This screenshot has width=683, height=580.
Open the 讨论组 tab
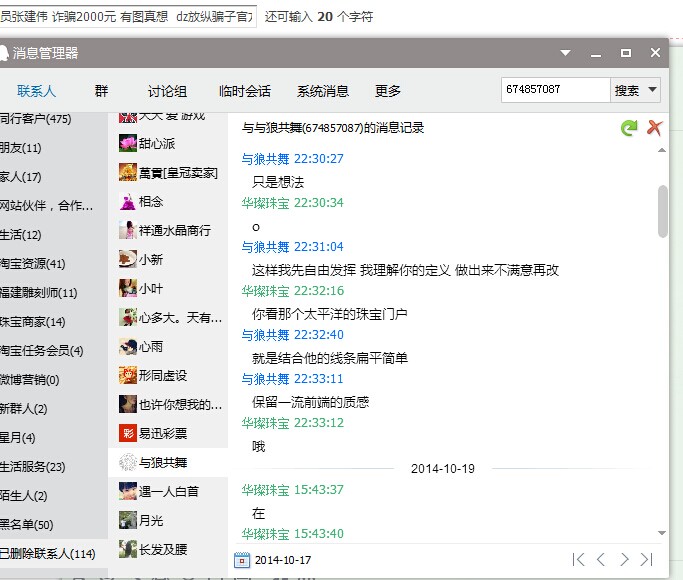point(167,91)
